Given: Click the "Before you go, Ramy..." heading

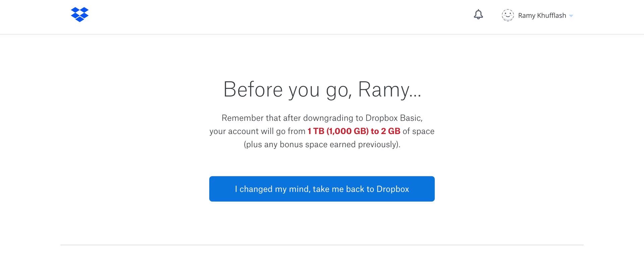Looking at the screenshot, I should tap(322, 90).
